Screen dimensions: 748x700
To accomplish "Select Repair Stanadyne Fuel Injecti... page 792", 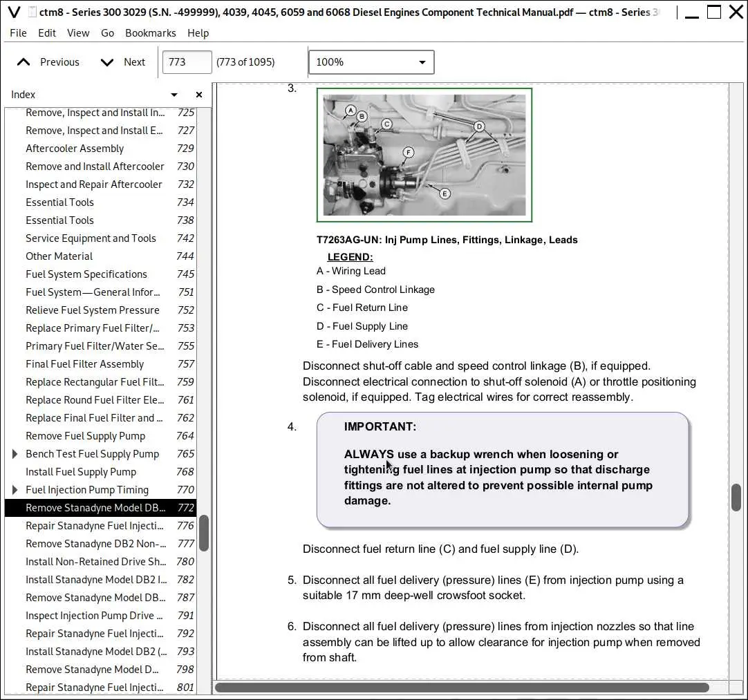I will click(x=100, y=634).
